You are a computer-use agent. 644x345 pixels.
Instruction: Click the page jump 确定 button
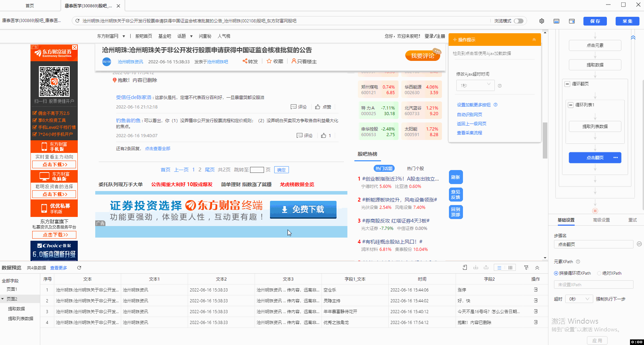282,170
